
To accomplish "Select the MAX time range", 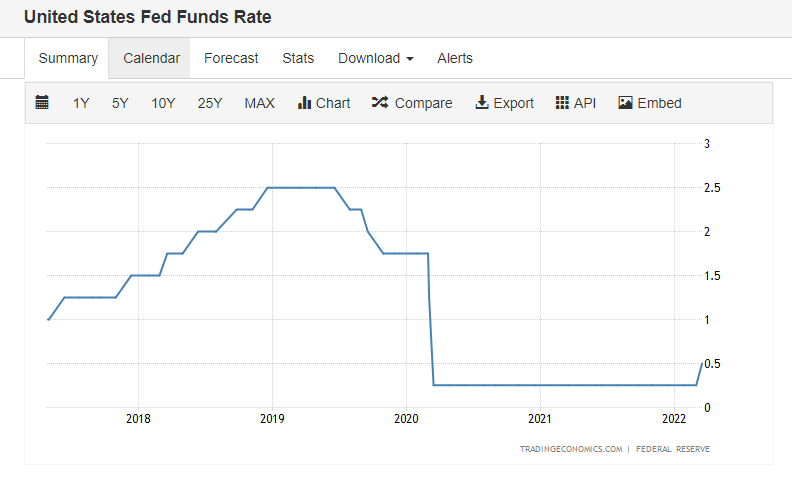I will tap(260, 103).
